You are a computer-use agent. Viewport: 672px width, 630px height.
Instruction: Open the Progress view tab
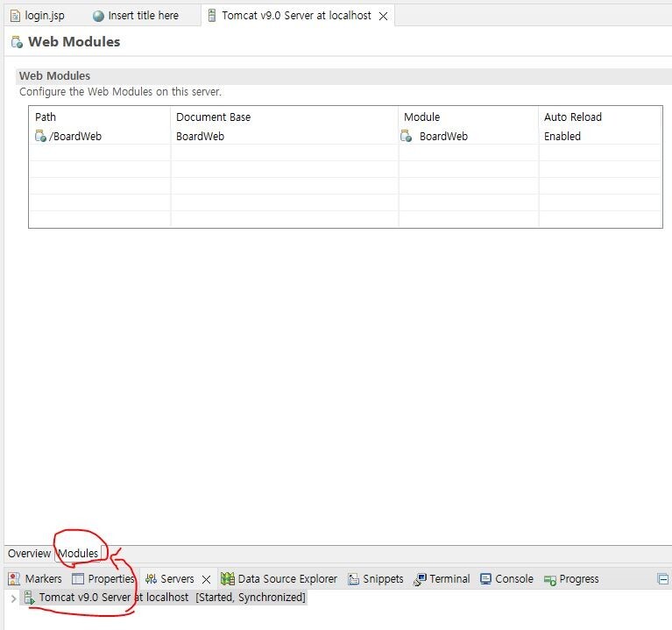[571, 579]
